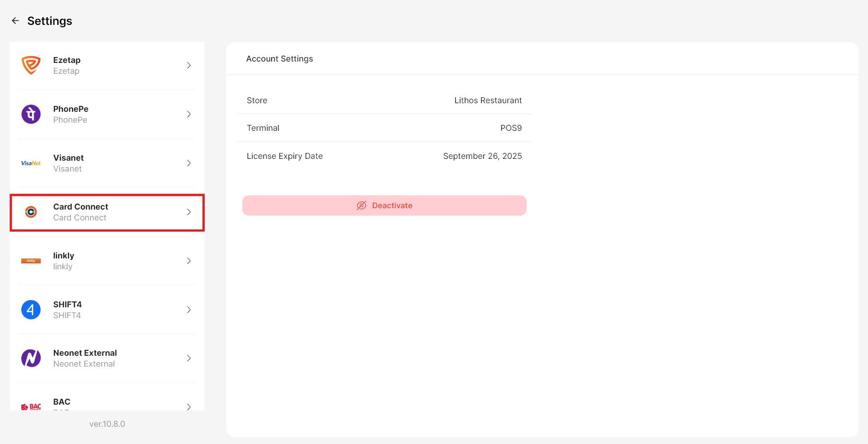
Task: Click the gray Card Connect subtitle
Action: 80,218
